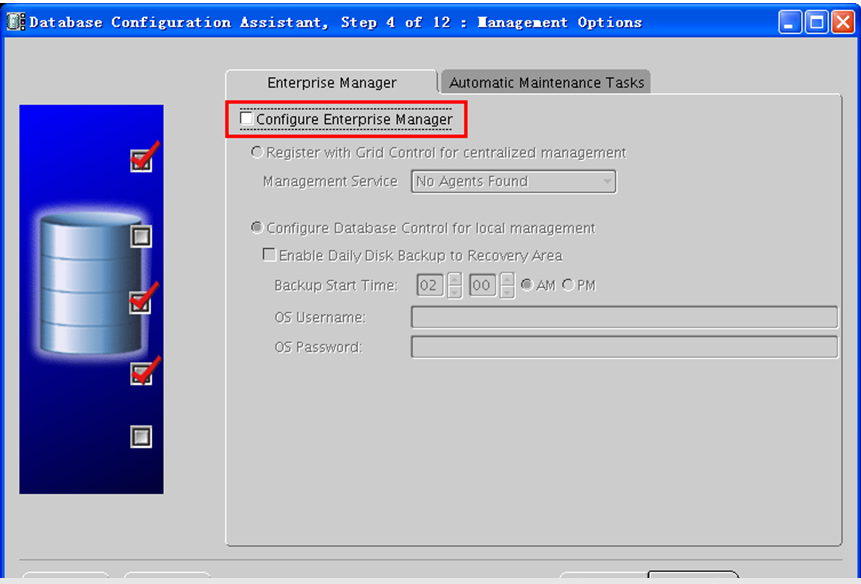The width and height of the screenshot is (861, 584).
Task: Click the 'OS Username:' label
Action: coord(320,317)
